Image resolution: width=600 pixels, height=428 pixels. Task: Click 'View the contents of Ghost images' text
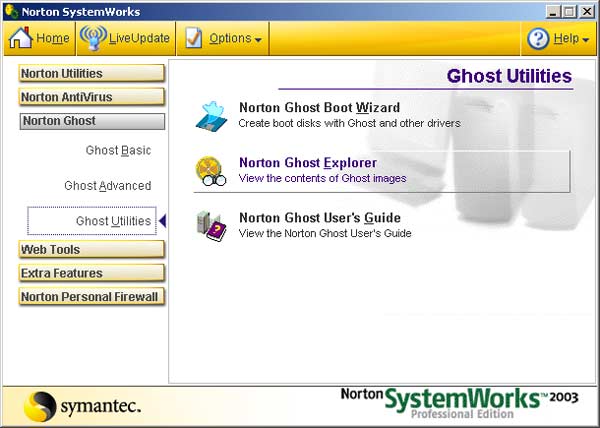(323, 179)
